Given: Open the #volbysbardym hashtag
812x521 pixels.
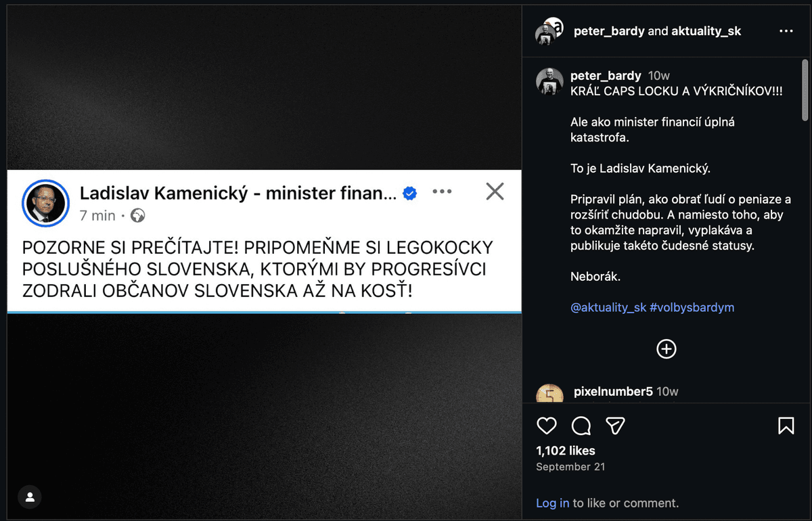Looking at the screenshot, I should [692, 307].
